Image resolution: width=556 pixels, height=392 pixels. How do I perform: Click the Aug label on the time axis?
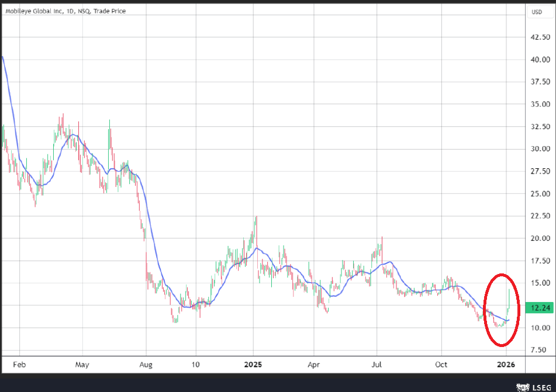[x=146, y=365]
